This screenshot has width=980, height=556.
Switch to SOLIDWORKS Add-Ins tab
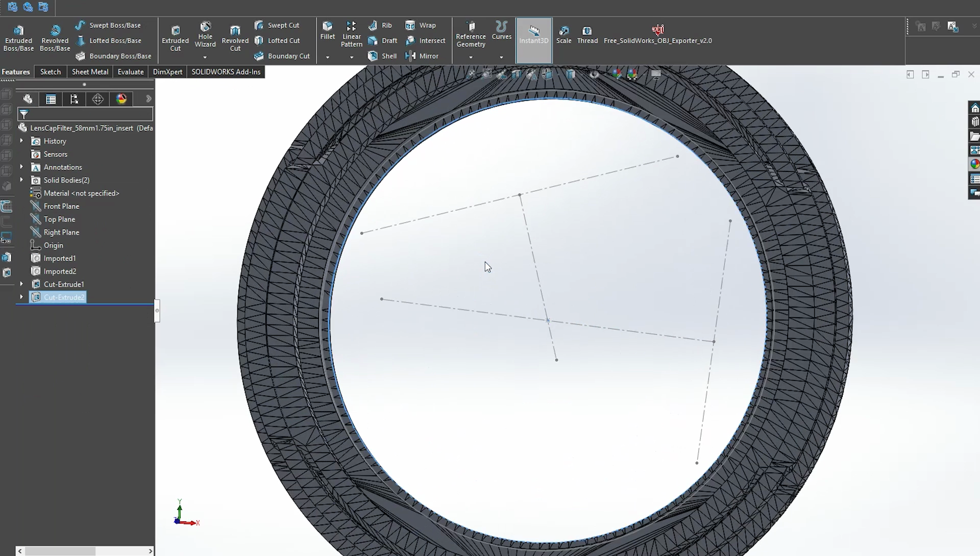coord(226,72)
